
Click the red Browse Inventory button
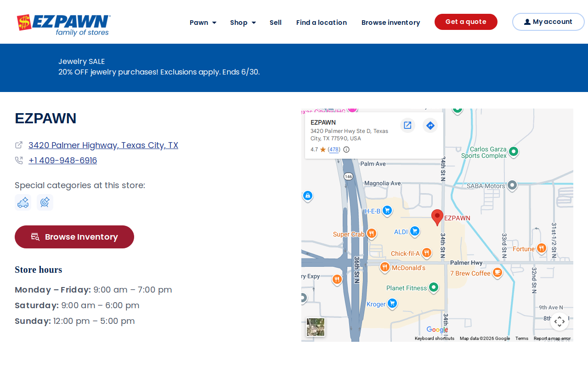pyautogui.click(x=74, y=237)
